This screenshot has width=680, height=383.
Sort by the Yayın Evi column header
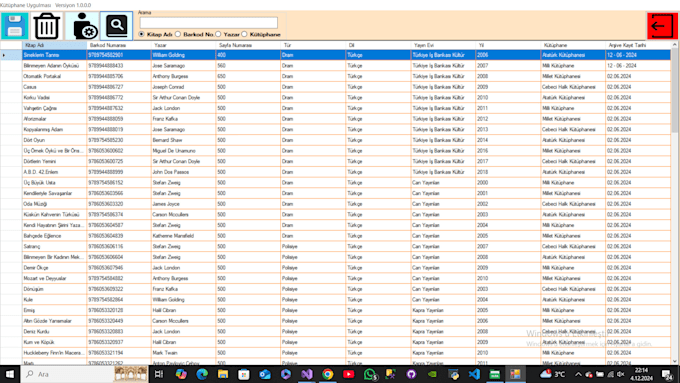443,45
